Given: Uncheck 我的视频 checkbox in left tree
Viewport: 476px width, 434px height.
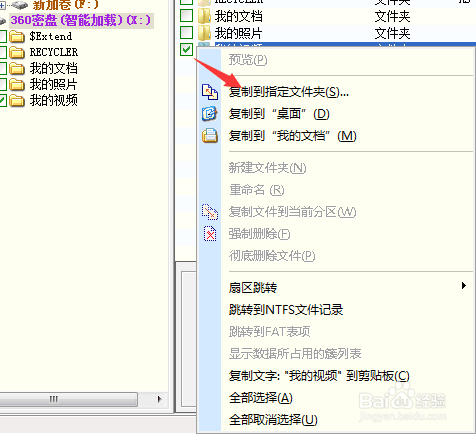Looking at the screenshot, I should (3, 101).
